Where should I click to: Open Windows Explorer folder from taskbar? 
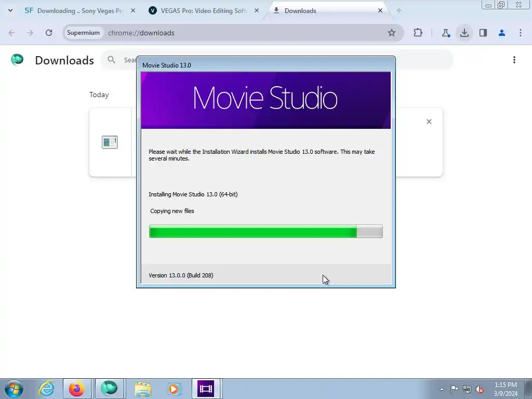[x=143, y=389]
